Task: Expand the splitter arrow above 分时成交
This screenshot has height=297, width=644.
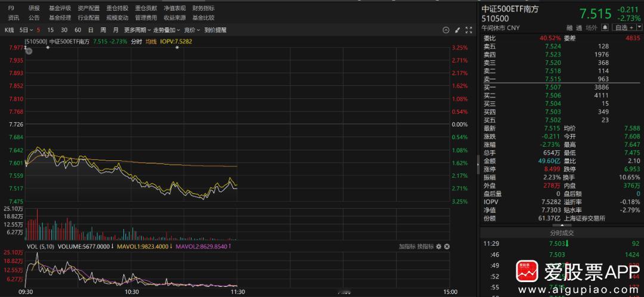Action: tap(562, 225)
